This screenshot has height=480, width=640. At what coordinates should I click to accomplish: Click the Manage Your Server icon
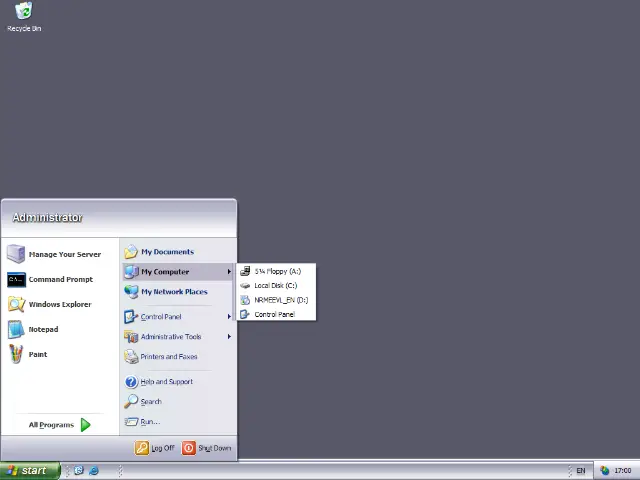(16, 254)
